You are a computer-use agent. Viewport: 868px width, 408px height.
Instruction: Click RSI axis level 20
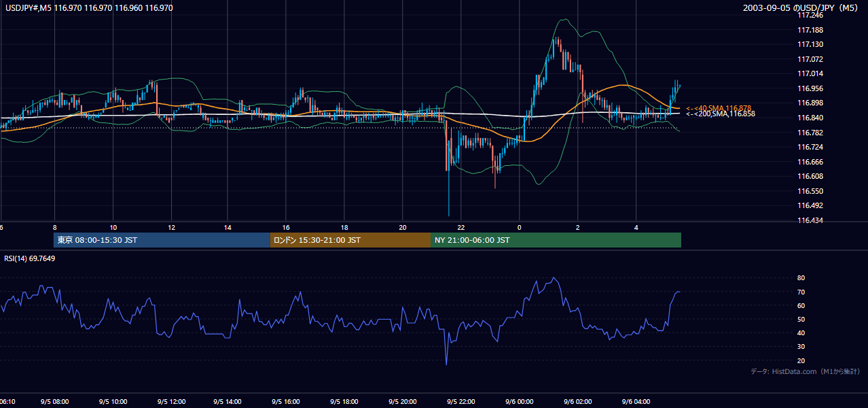[801, 360]
